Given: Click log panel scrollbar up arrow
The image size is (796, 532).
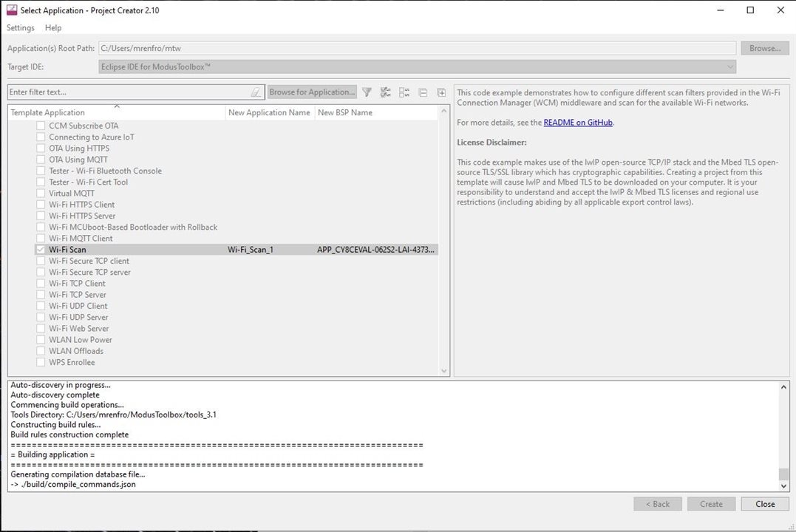Looking at the screenshot, I should [x=783, y=387].
